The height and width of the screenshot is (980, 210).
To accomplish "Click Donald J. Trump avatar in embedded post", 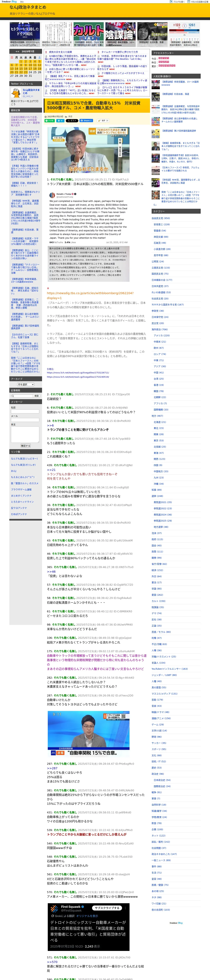I will click(52, 195).
